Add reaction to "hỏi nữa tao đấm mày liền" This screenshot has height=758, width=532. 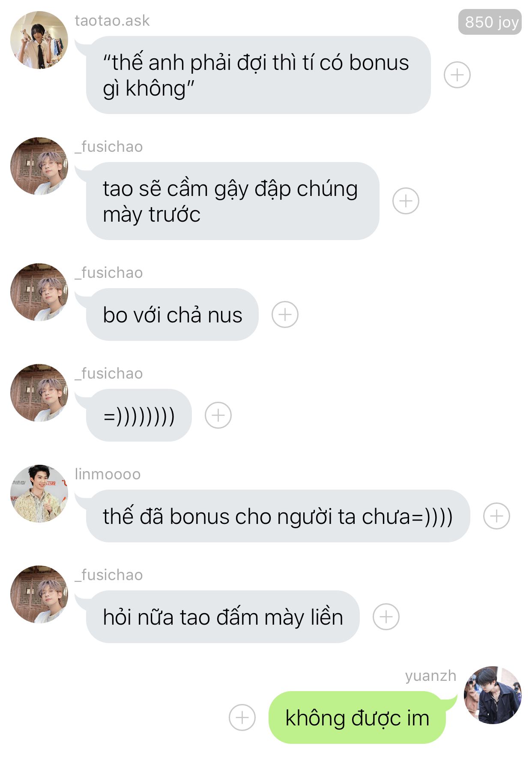tap(386, 617)
